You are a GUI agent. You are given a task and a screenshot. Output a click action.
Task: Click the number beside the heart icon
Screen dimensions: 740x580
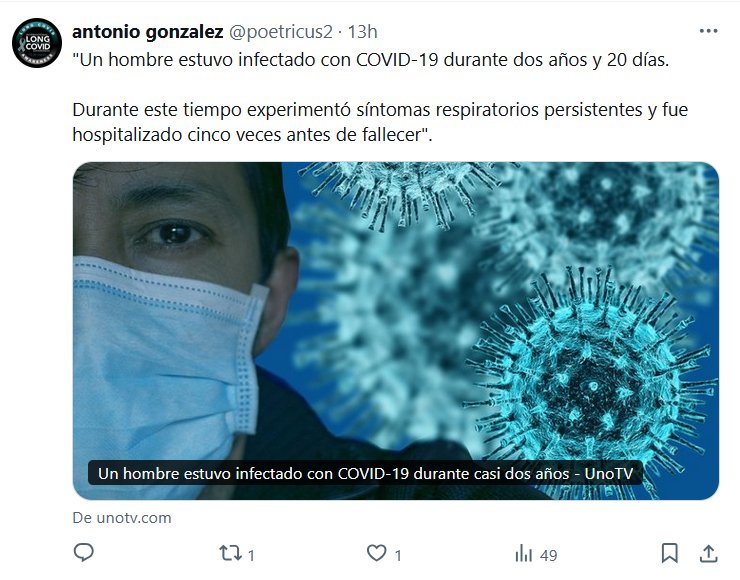[x=398, y=555]
